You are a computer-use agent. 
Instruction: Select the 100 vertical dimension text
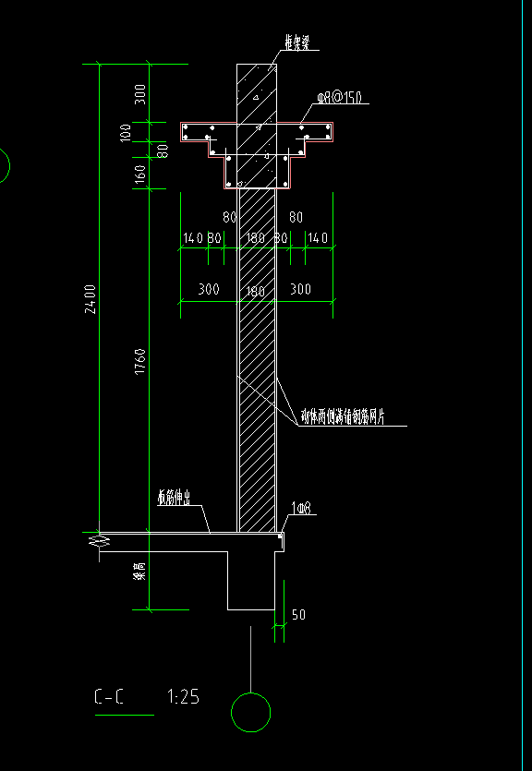[127, 133]
